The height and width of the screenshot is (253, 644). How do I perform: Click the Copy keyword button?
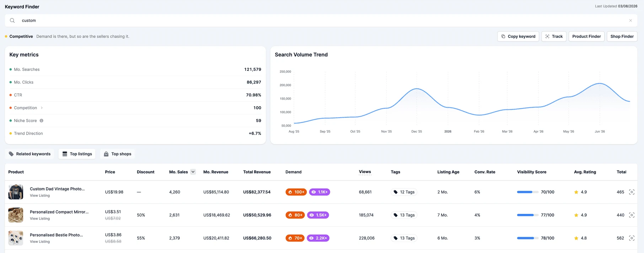click(518, 37)
